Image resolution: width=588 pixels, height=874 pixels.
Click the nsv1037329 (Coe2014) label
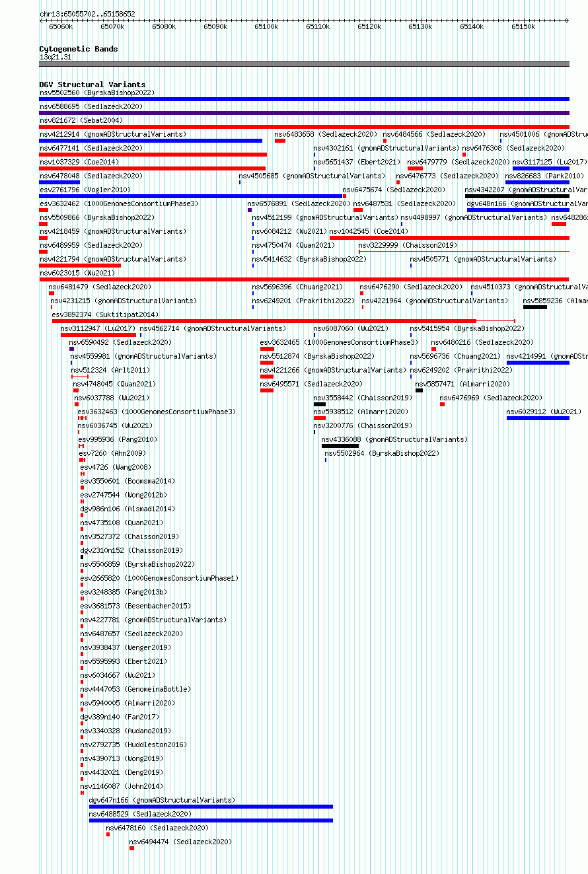79,162
